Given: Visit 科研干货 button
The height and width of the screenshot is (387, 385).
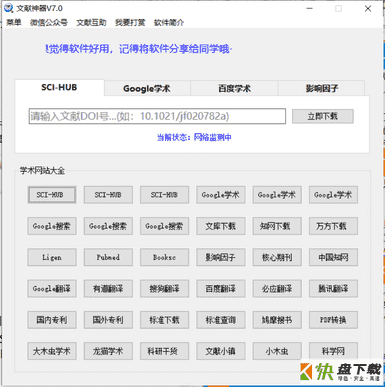Looking at the screenshot, I should coord(164,351).
